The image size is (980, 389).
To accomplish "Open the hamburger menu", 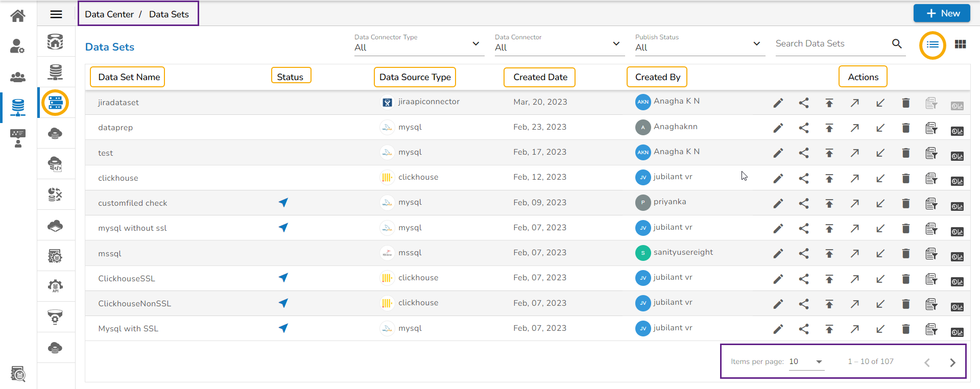I will tap(56, 14).
